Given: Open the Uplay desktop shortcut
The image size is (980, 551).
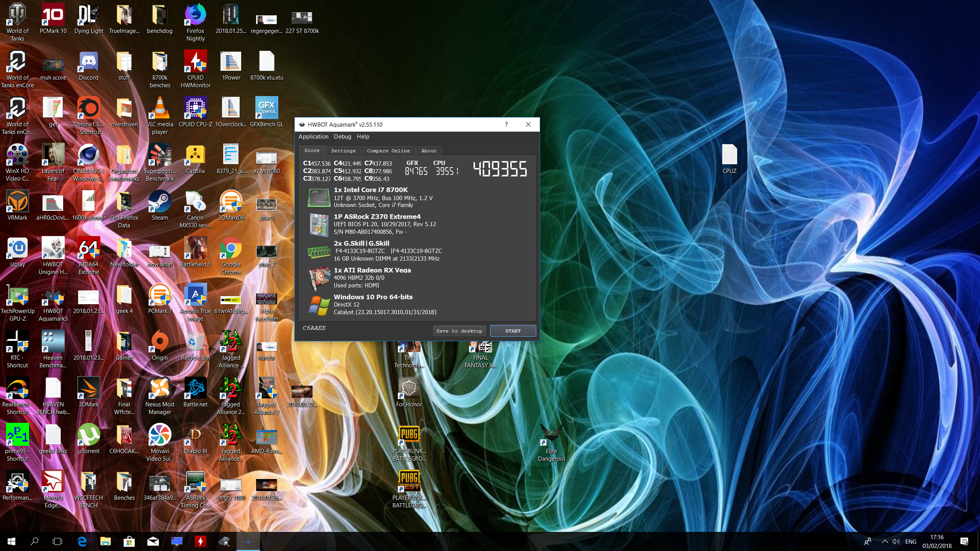Looking at the screenshot, I should (17, 253).
